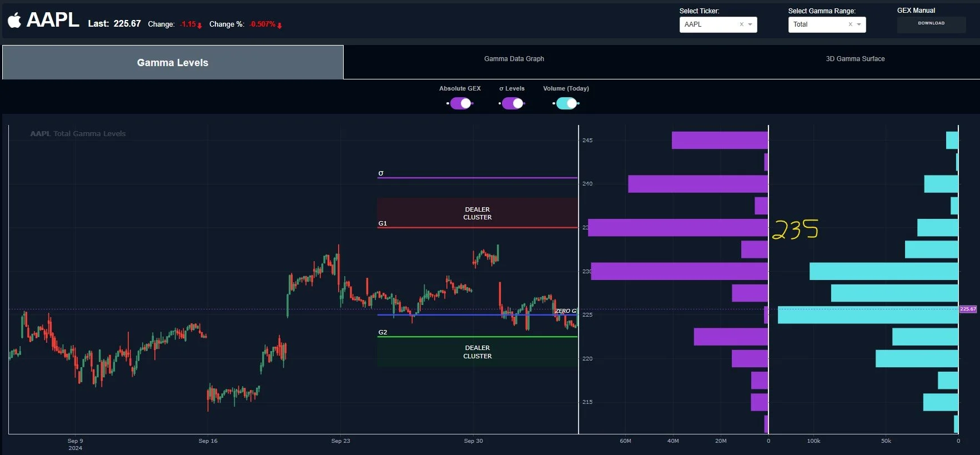Clear the AAPL ticker selection
This screenshot has height=455, width=980.
pyautogui.click(x=741, y=24)
